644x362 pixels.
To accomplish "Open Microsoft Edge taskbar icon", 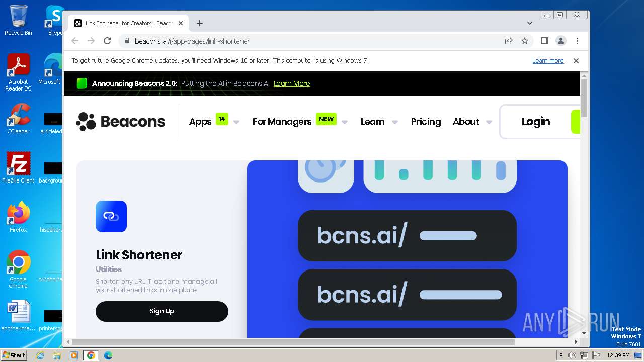I will (x=108, y=355).
